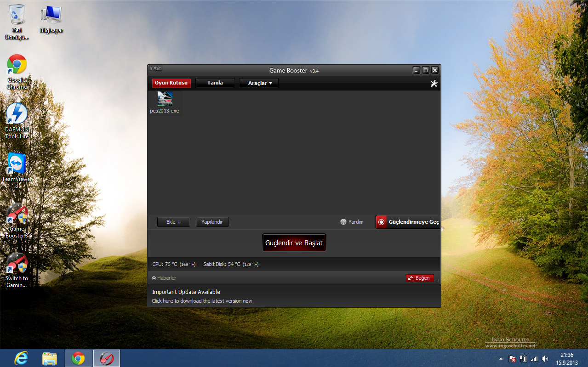Switch to the Oyun Kutusu tab

click(171, 83)
